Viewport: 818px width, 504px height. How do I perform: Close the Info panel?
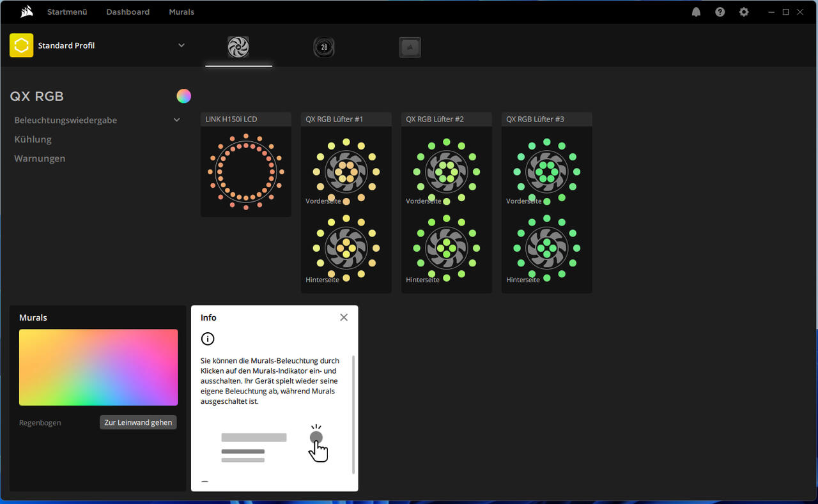pos(344,317)
